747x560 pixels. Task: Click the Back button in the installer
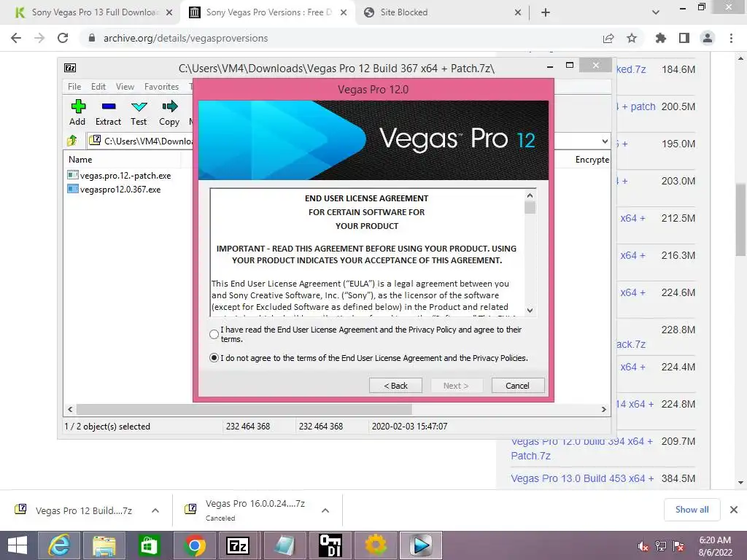pos(395,386)
